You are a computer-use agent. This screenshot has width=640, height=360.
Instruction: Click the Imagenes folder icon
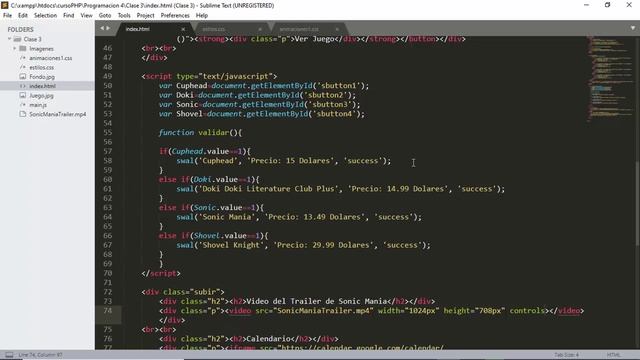(23, 49)
